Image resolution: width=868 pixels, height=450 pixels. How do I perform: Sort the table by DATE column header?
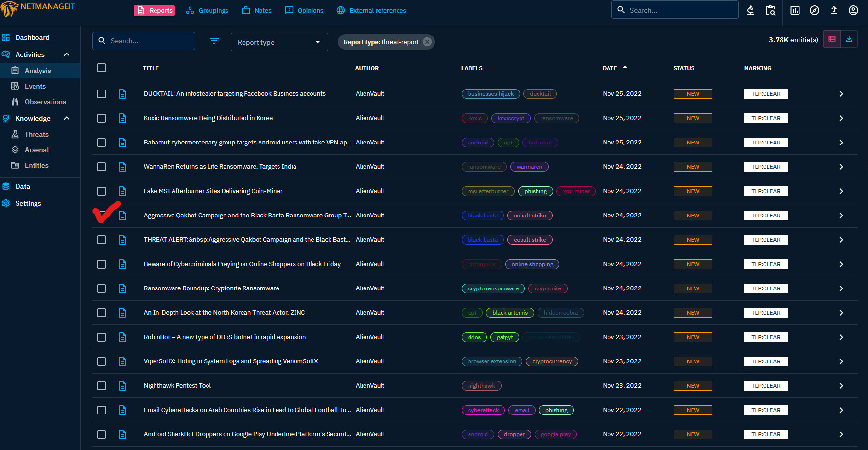pyautogui.click(x=609, y=68)
